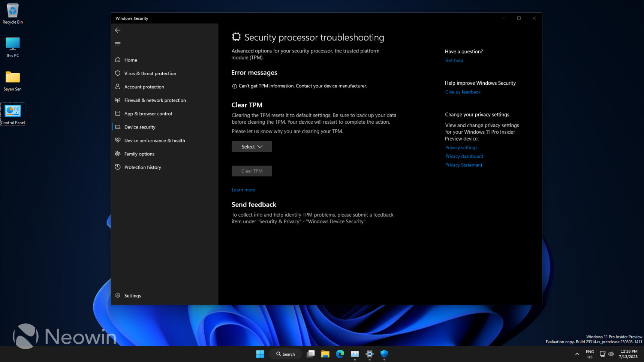
Task: Open Device performance & health
Action: coord(154,141)
